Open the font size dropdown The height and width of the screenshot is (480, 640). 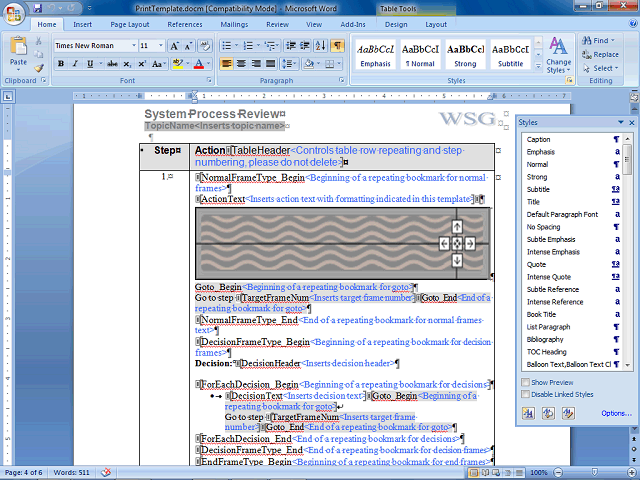click(x=161, y=46)
